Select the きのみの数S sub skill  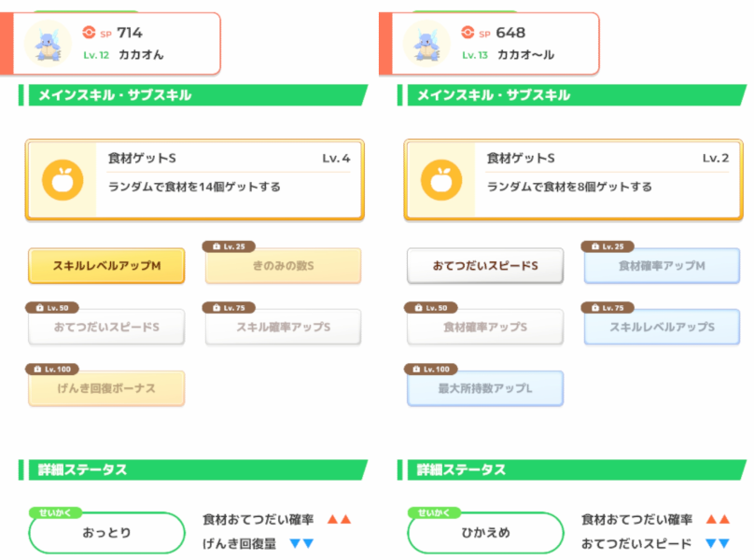tap(283, 266)
